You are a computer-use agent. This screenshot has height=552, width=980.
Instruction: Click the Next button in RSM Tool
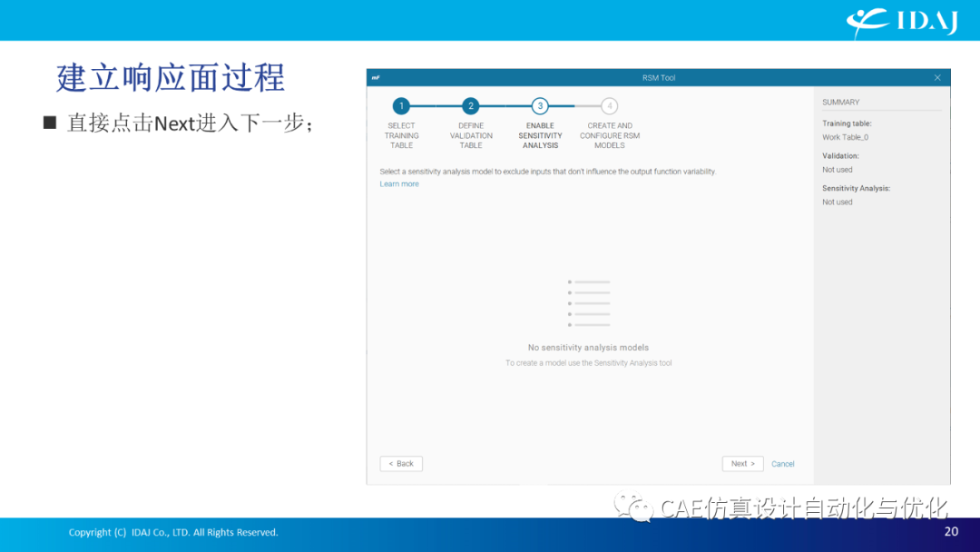742,464
